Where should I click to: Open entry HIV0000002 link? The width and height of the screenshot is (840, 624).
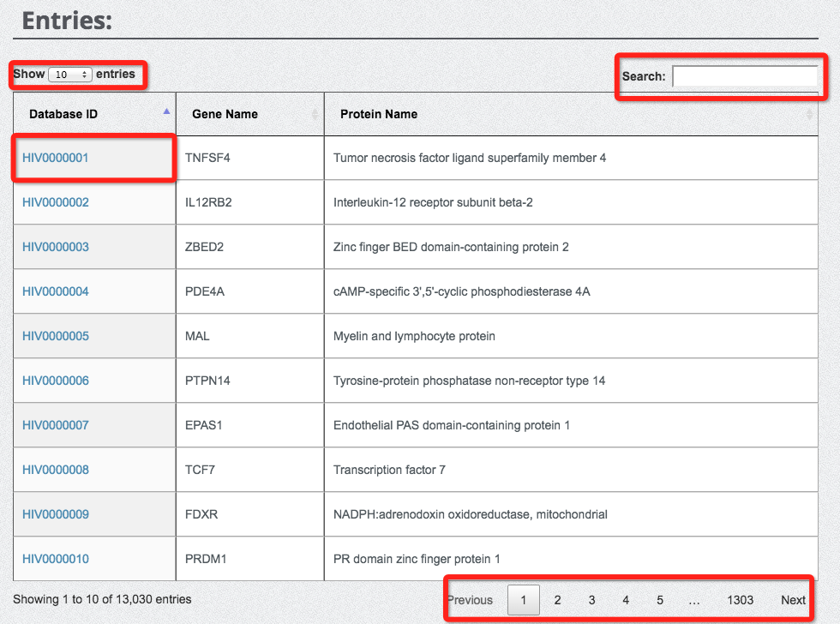(56, 202)
